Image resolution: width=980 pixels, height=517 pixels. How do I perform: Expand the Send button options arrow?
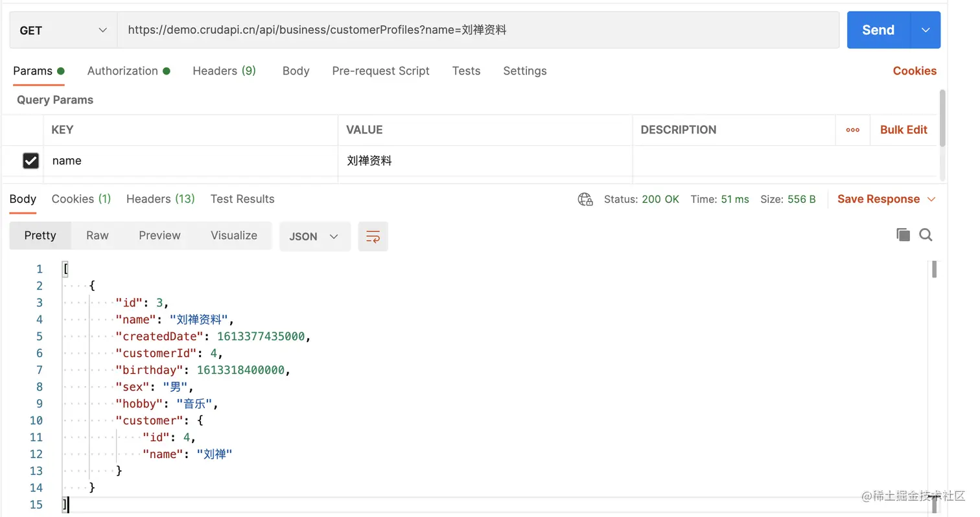coord(926,30)
